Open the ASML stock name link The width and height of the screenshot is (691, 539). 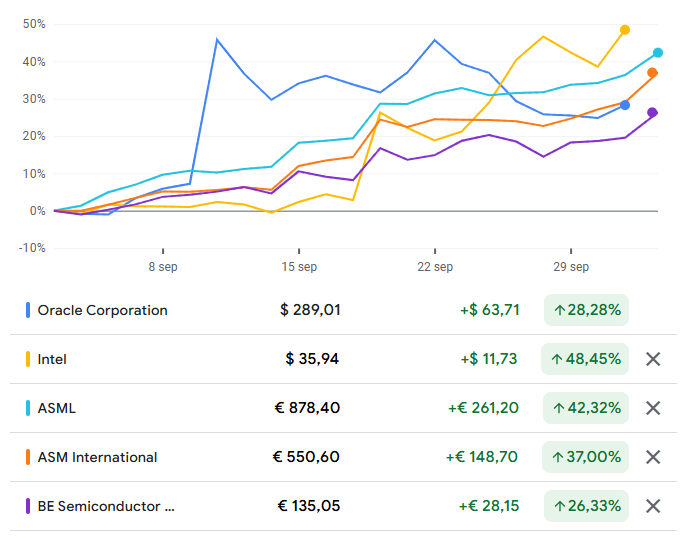pyautogui.click(x=56, y=408)
